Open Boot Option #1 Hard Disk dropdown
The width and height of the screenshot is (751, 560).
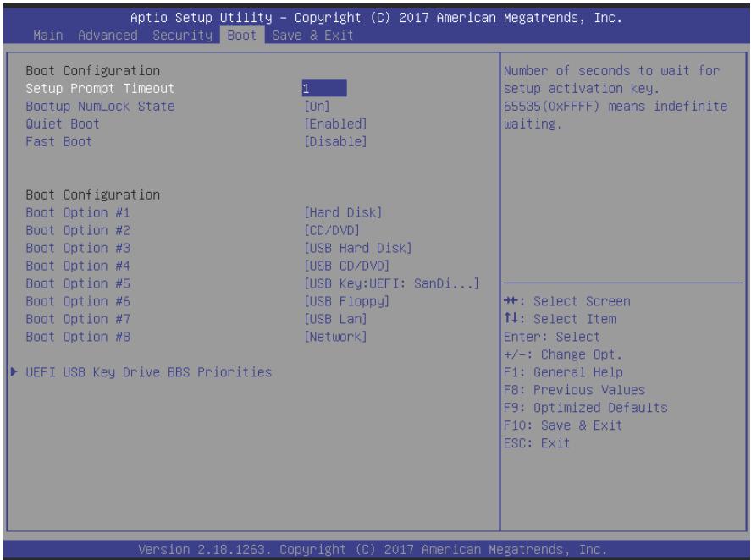point(344,212)
